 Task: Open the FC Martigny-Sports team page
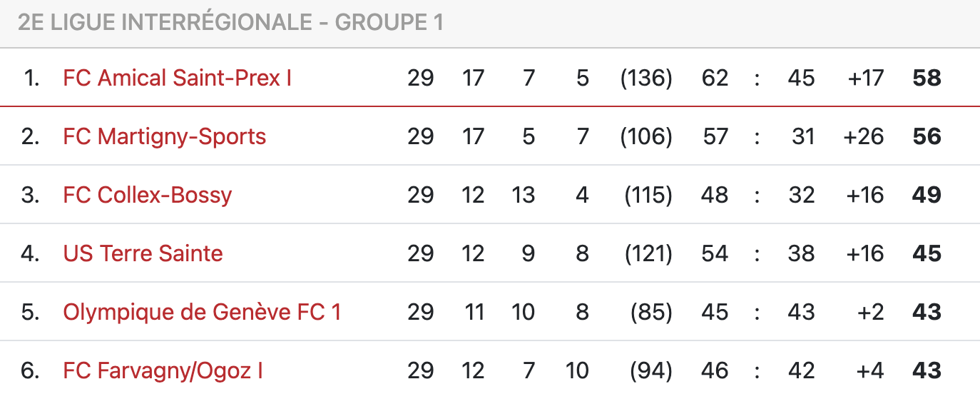pos(164,136)
